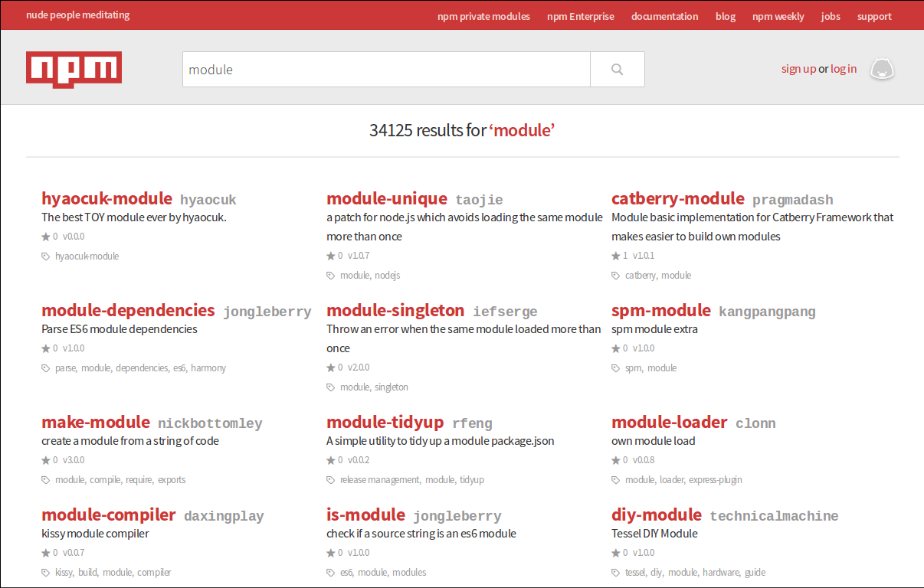924x588 pixels.
Task: Open the module-loader package
Action: tap(670, 423)
